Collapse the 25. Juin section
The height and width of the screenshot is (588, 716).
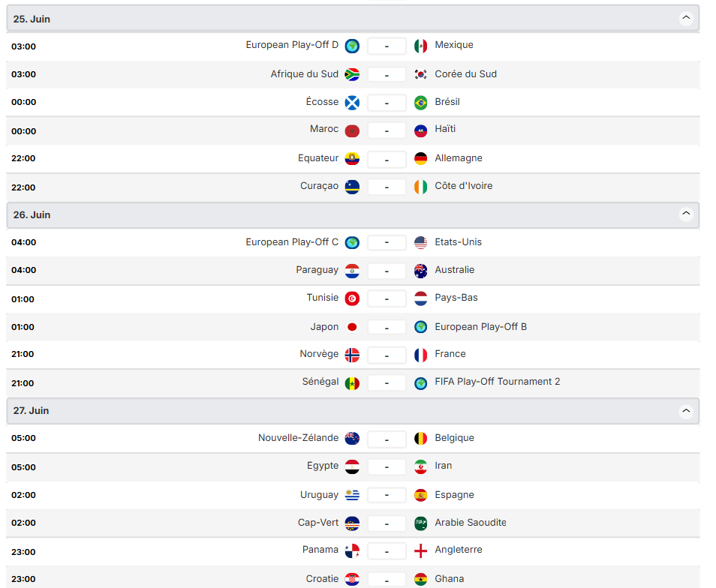[x=686, y=19]
